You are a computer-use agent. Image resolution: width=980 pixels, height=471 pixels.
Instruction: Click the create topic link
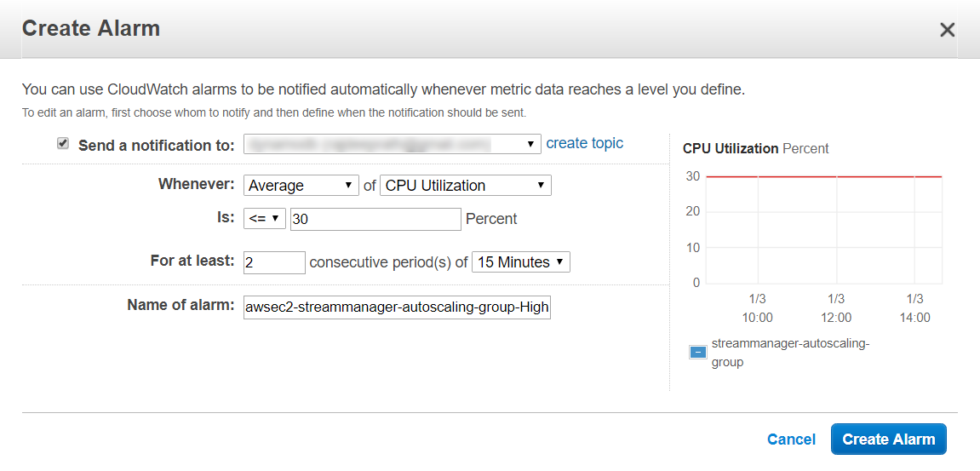(584, 143)
